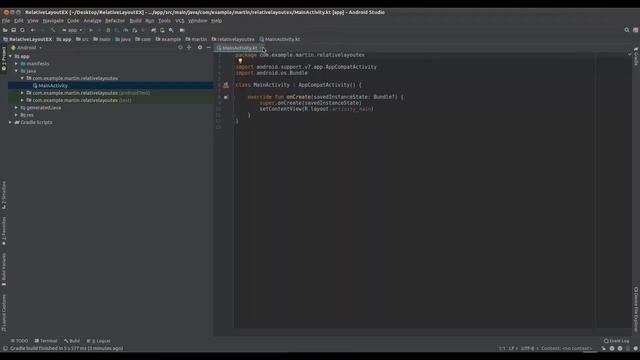Select the example breadcrumb folder
The width and height of the screenshot is (640, 360).
pos(168,40)
